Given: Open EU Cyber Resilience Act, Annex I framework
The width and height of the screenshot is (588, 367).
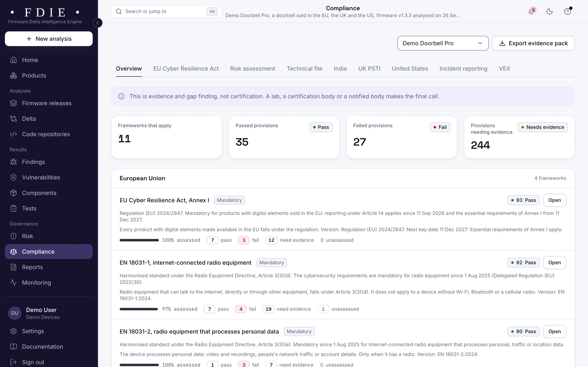Looking at the screenshot, I should tap(555, 200).
